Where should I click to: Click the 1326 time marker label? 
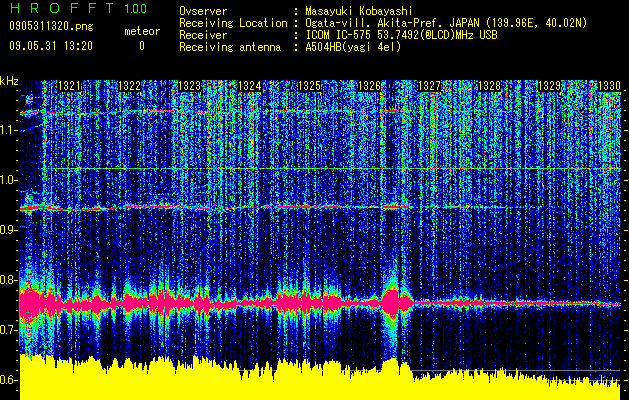(x=369, y=86)
